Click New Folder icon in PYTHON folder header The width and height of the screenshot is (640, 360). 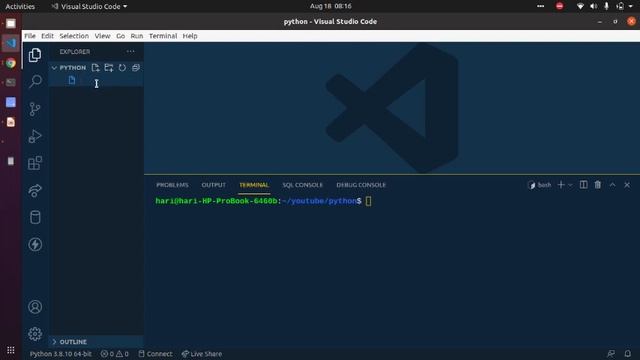coord(109,68)
